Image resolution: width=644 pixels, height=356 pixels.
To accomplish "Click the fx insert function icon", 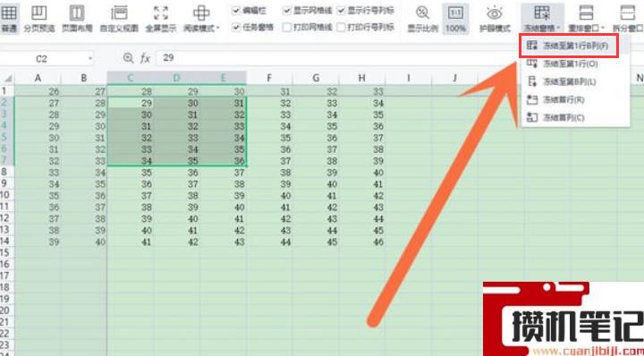I will 145,58.
